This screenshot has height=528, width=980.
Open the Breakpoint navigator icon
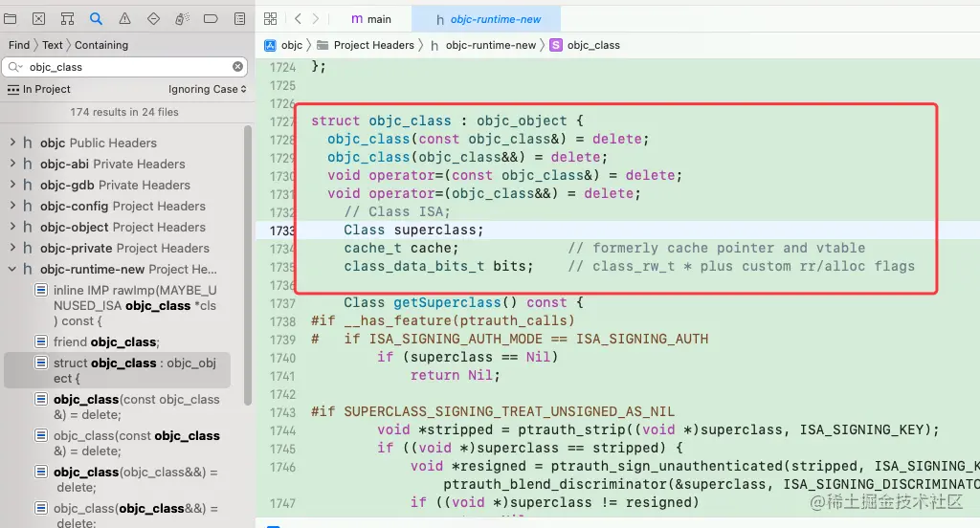click(211, 19)
